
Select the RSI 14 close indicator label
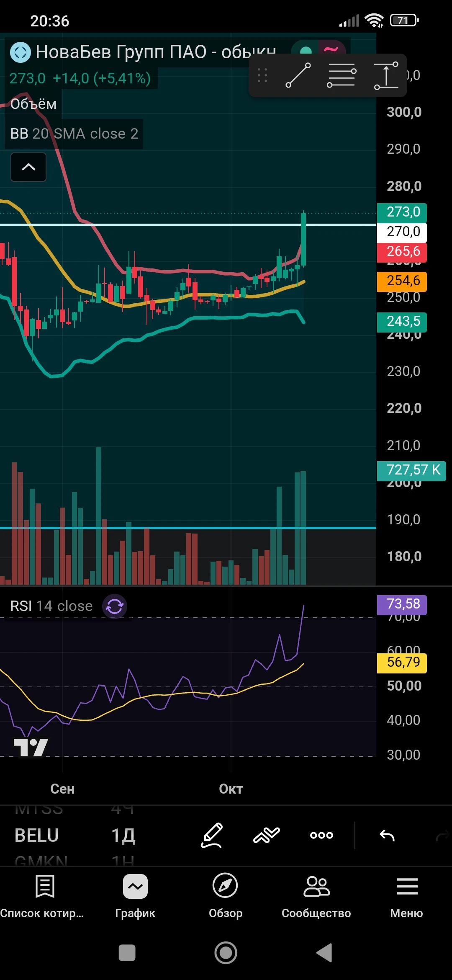[x=51, y=606]
